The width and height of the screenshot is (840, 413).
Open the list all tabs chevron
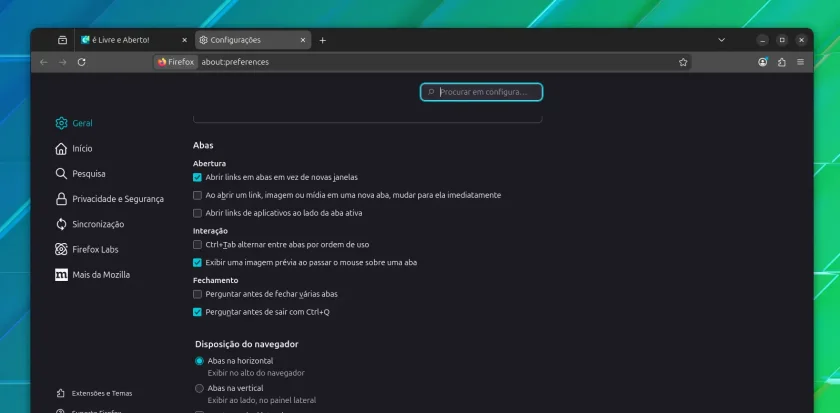tap(722, 40)
